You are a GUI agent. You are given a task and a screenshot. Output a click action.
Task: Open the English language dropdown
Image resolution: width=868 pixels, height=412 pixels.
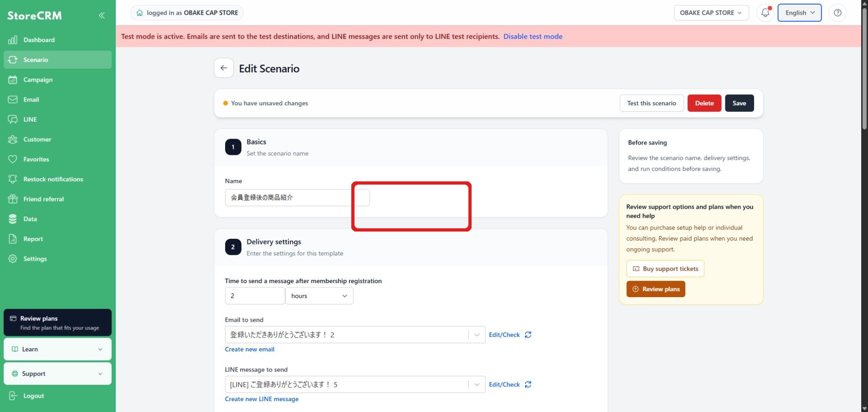pos(800,13)
